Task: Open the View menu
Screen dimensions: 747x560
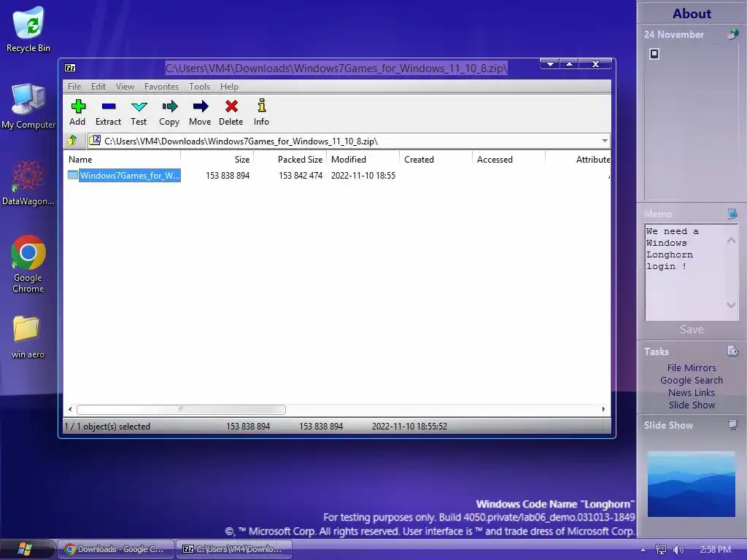Action: (x=125, y=86)
